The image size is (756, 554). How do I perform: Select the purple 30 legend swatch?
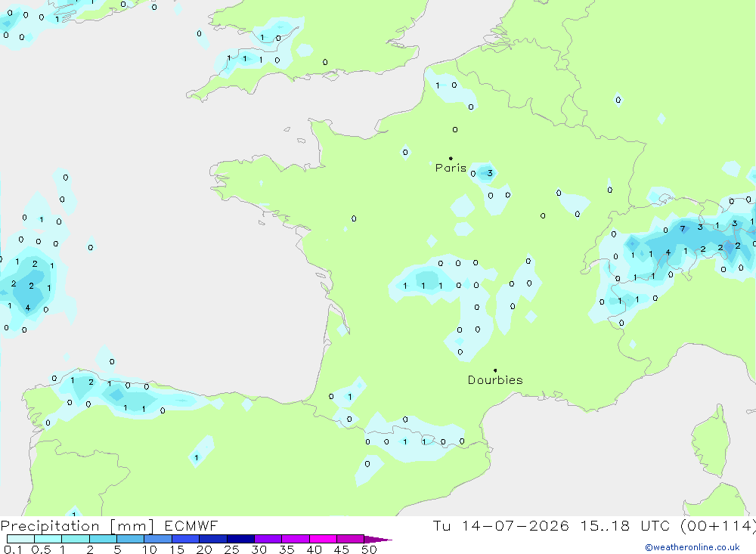(x=268, y=539)
